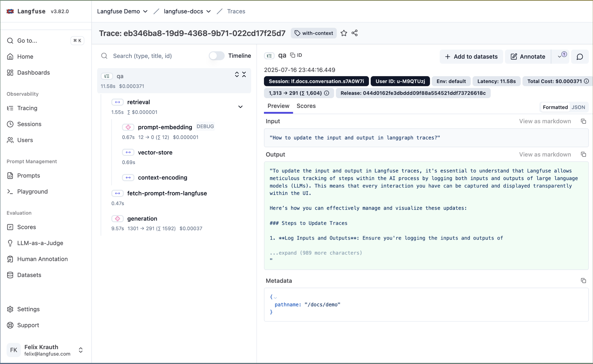Open Traces from the breadcrumb
Viewport: 593px width, 364px height.
coord(236,11)
